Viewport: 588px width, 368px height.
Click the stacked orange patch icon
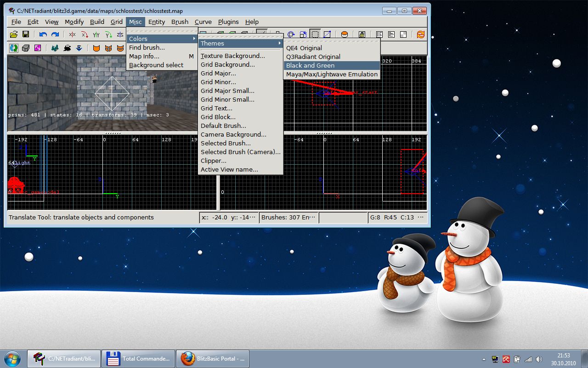coord(120,48)
